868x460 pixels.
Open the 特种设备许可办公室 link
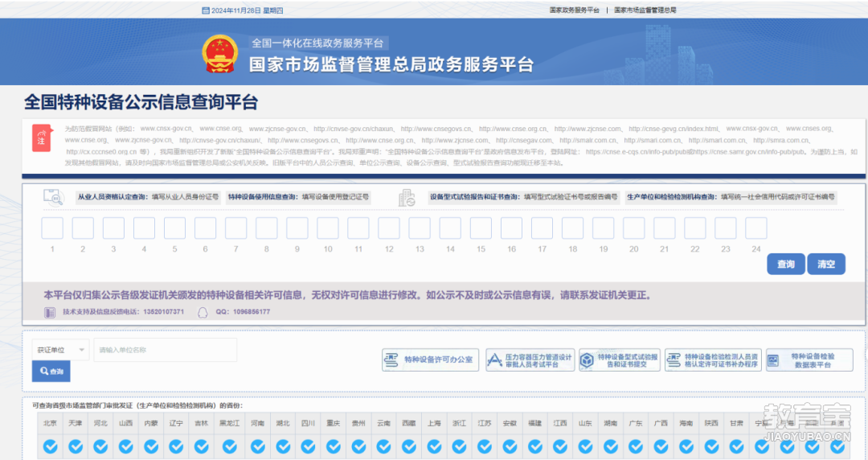pos(430,359)
